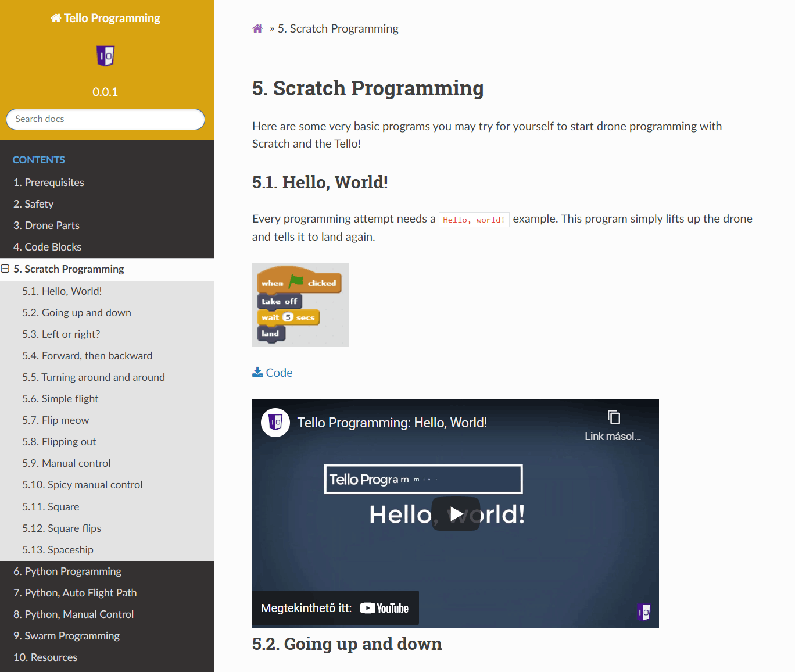Image resolution: width=795 pixels, height=672 pixels.
Task: Open 1. Prerequisites in contents
Action: (107, 183)
